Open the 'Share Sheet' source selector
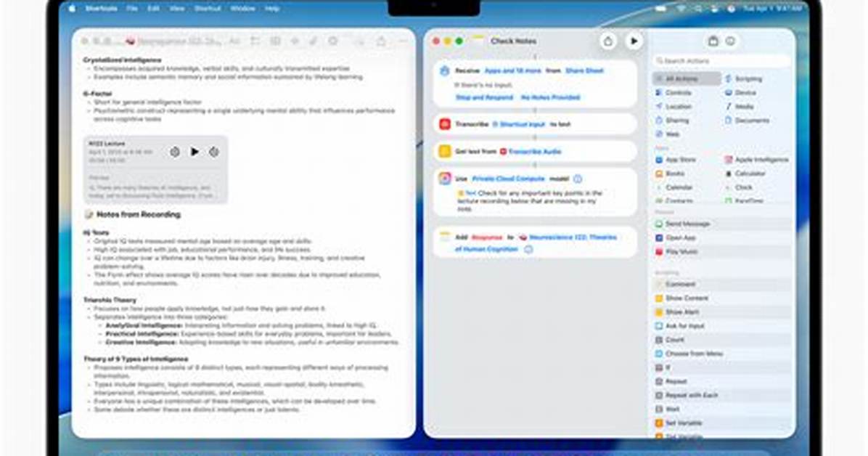Image resolution: width=868 pixels, height=456 pixels. coord(584,71)
